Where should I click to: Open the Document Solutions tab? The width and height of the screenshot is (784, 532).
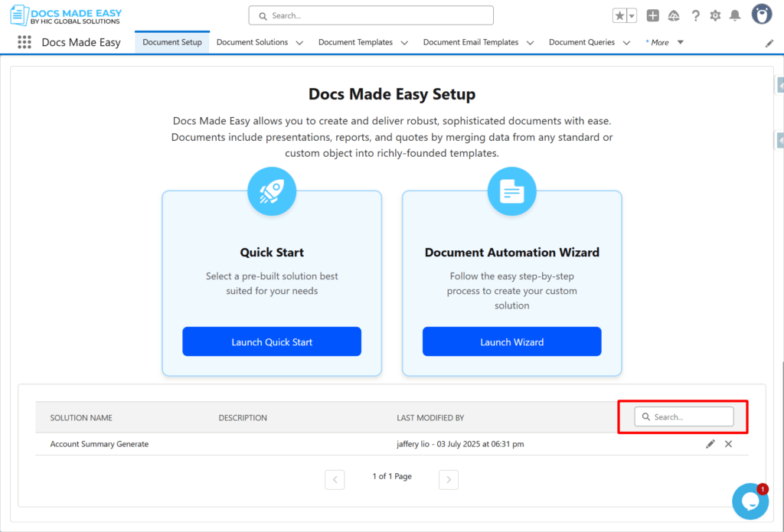pyautogui.click(x=252, y=43)
